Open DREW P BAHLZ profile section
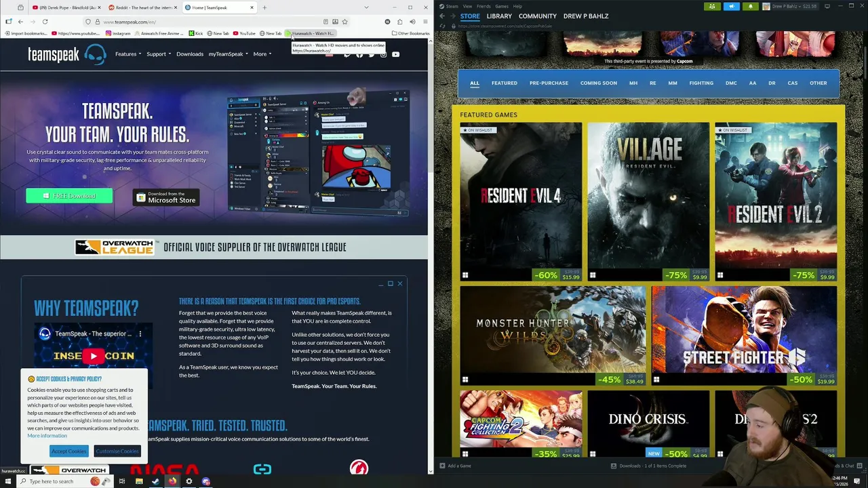Image resolution: width=868 pixels, height=488 pixels. [x=586, y=16]
